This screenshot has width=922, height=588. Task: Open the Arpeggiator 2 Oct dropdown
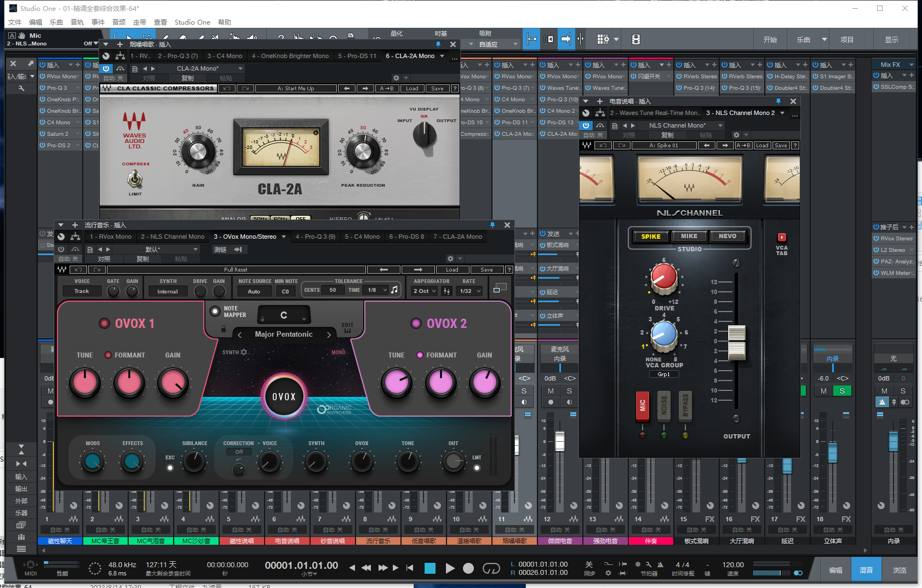pyautogui.click(x=425, y=291)
